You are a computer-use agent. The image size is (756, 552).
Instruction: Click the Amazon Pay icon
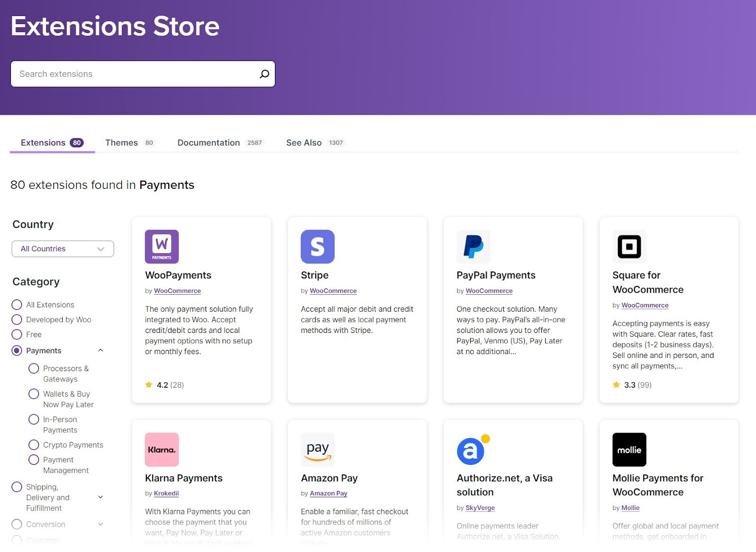point(318,449)
